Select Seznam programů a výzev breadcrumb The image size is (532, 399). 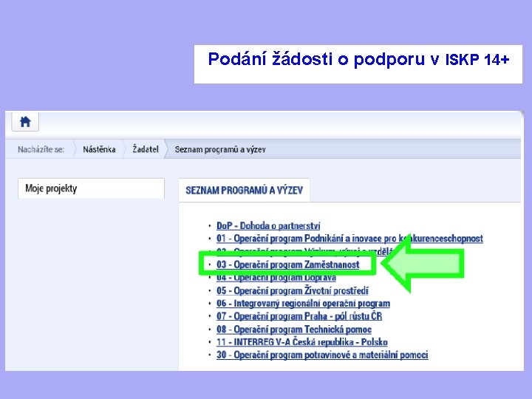[220, 149]
